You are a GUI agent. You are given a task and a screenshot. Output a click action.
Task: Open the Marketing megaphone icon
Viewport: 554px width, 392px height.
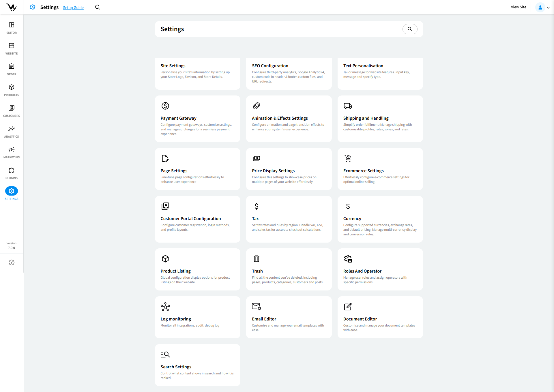(x=11, y=152)
